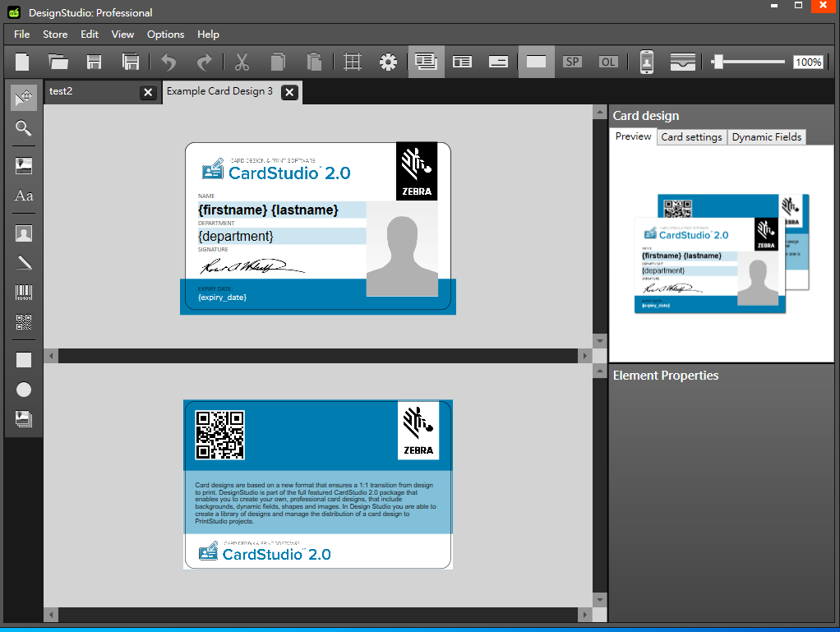Select the {firstname} {lastname} field

coord(281,210)
